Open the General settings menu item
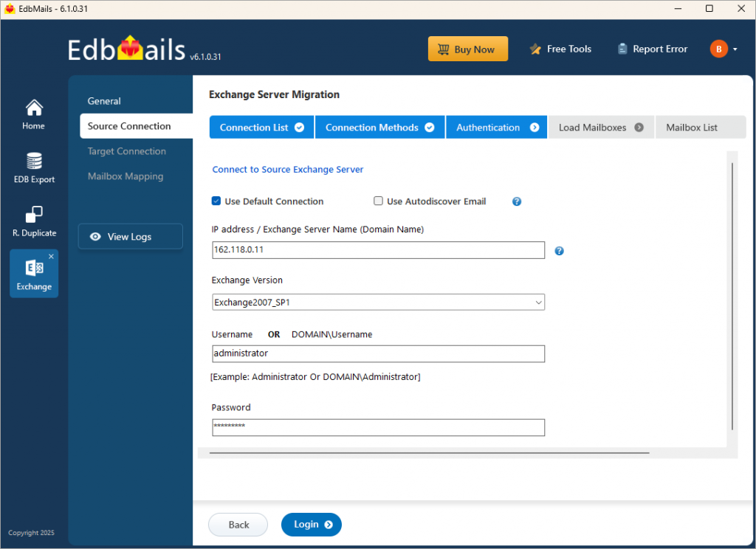 (104, 101)
